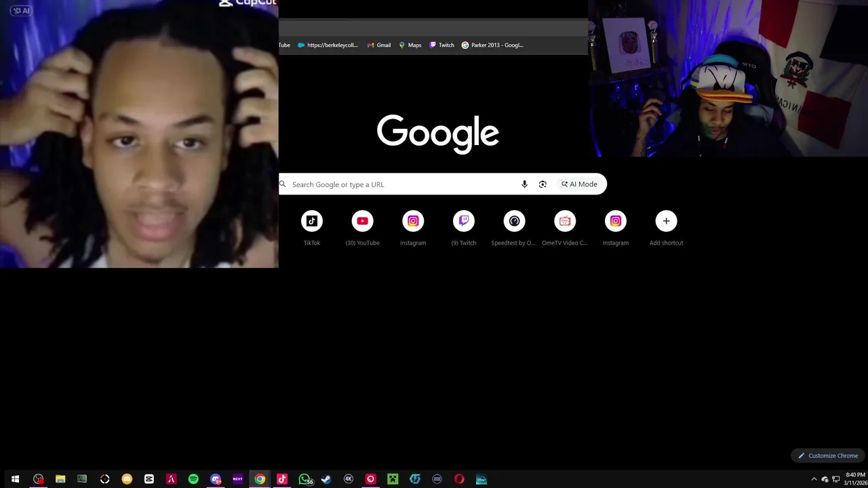Switch to Chrome in the taskbar

coord(260,479)
